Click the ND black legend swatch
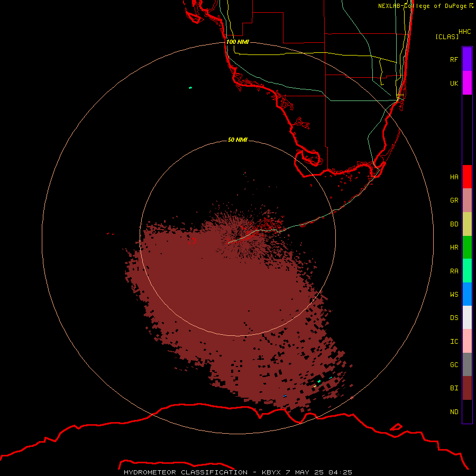 click(x=467, y=411)
